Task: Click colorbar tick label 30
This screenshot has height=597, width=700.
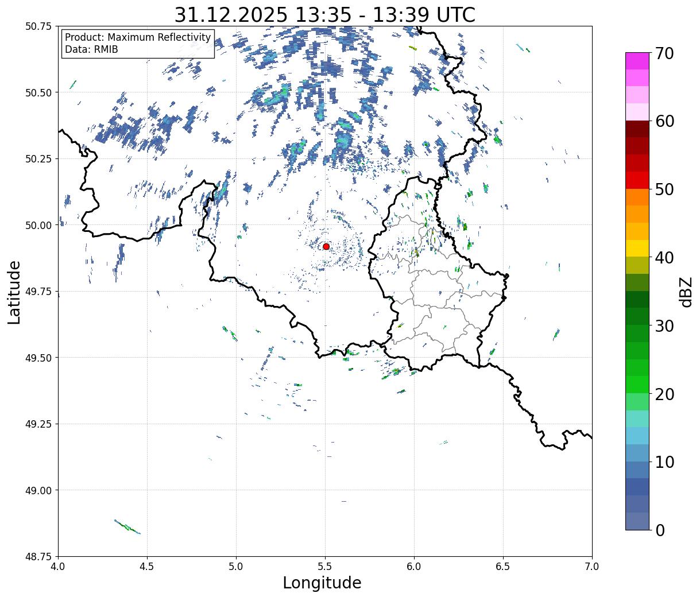Action: [664, 326]
